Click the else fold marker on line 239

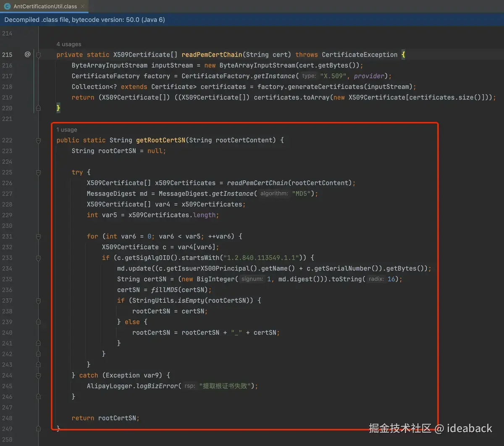tap(38, 322)
